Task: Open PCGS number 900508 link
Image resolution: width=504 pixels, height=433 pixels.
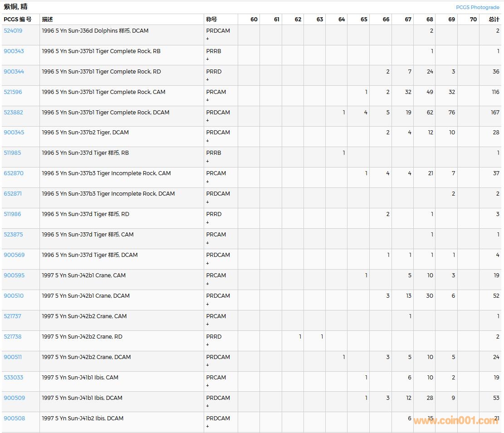Action: 14,418
